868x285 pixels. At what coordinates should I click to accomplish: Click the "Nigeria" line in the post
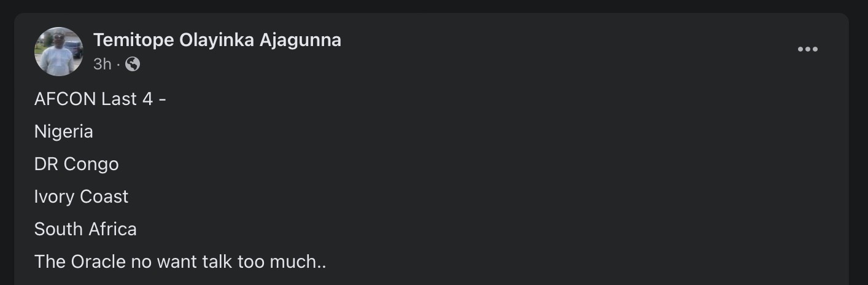tap(64, 131)
